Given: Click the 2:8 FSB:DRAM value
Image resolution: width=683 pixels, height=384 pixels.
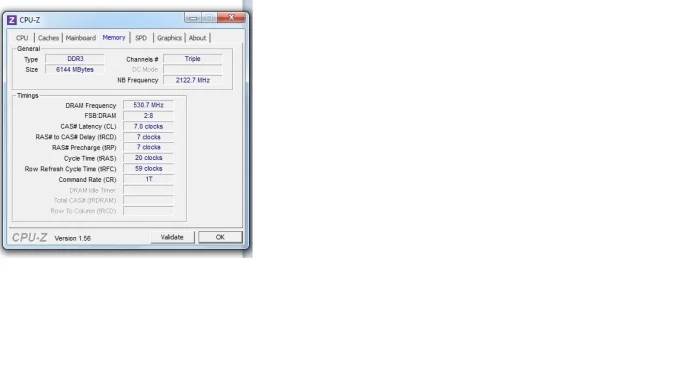Looking at the screenshot, I should click(149, 116).
